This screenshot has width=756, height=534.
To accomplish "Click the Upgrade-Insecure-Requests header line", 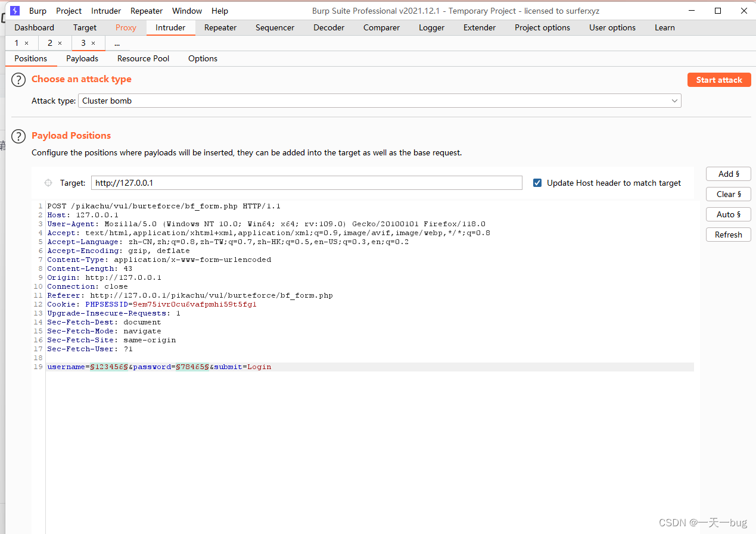I will (x=114, y=313).
